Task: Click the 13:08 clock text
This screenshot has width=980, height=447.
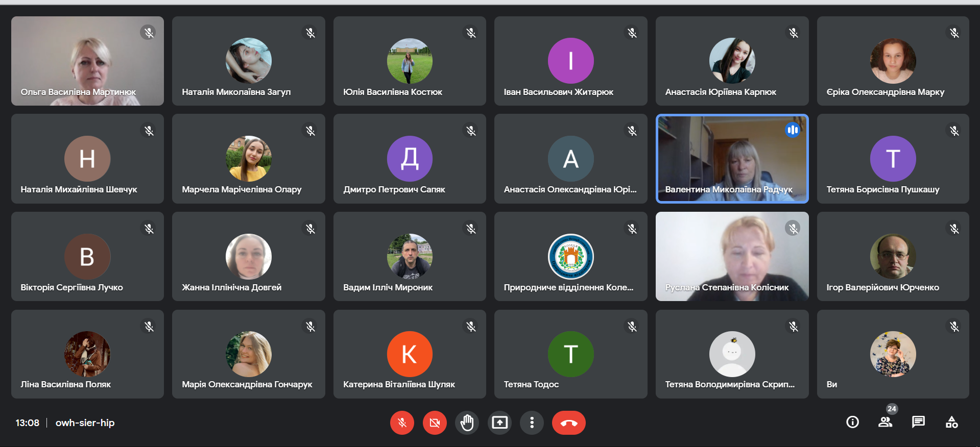Action: [x=27, y=423]
